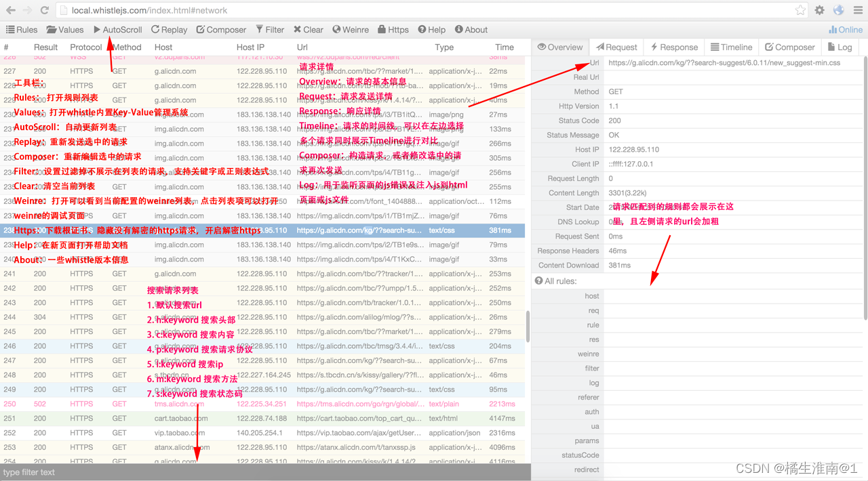This screenshot has width=868, height=481.
Task: Go back in the browser
Action: (x=11, y=10)
